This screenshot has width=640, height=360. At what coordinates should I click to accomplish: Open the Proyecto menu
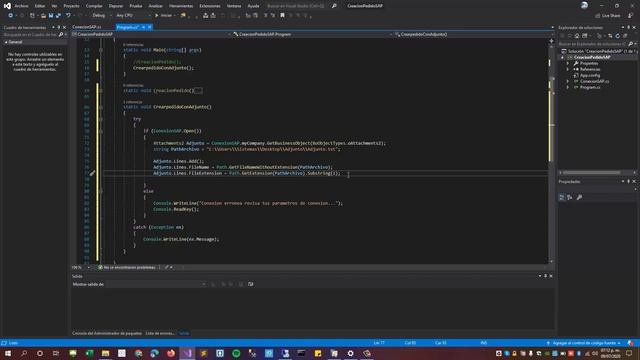pos(71,6)
